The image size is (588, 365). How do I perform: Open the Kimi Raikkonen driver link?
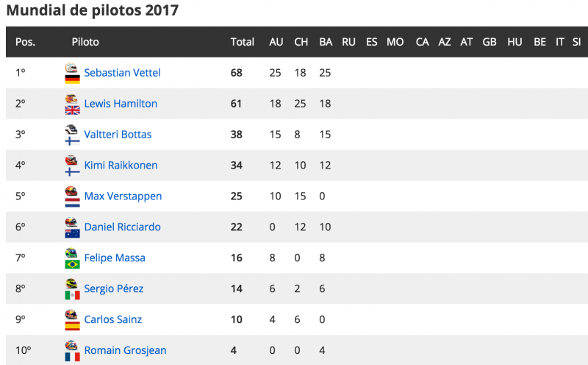121,166
